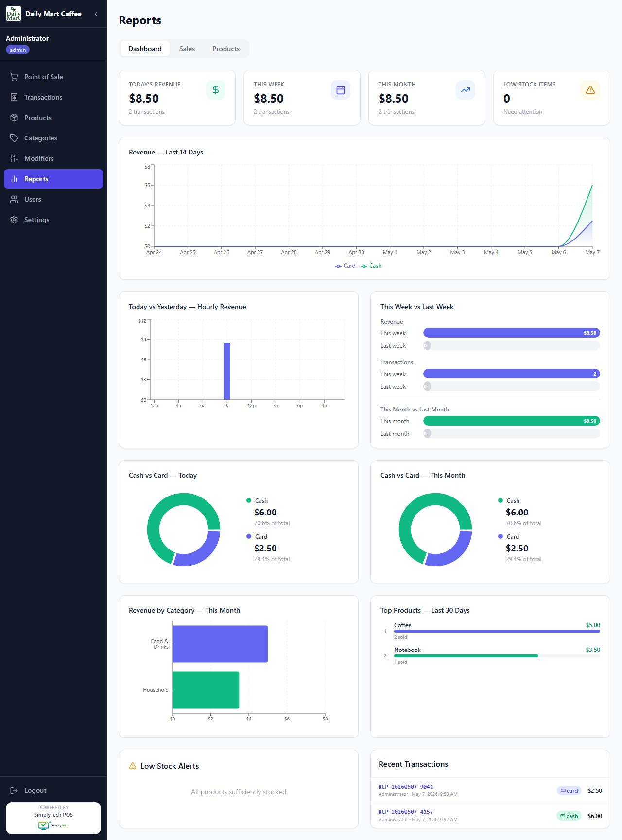Screen dimensions: 622x840
Task: Click the Products box icon
Action: (14, 118)
